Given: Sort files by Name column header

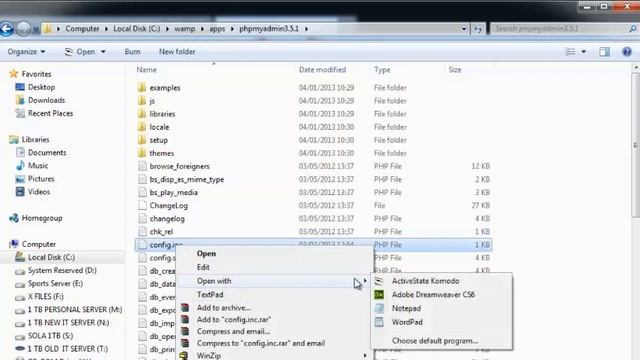Looking at the screenshot, I should click(147, 70).
